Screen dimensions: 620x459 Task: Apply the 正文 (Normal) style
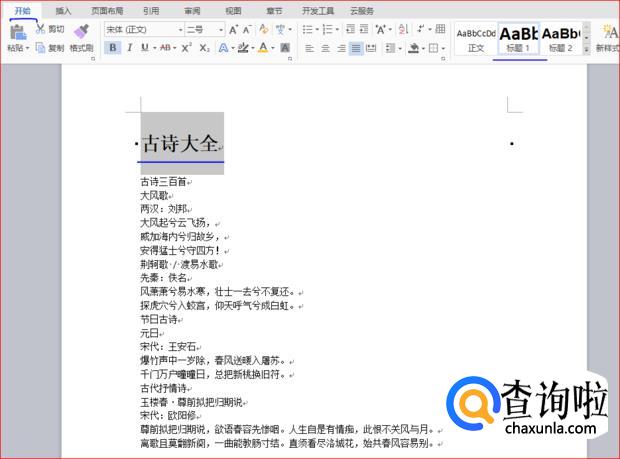pos(476,38)
